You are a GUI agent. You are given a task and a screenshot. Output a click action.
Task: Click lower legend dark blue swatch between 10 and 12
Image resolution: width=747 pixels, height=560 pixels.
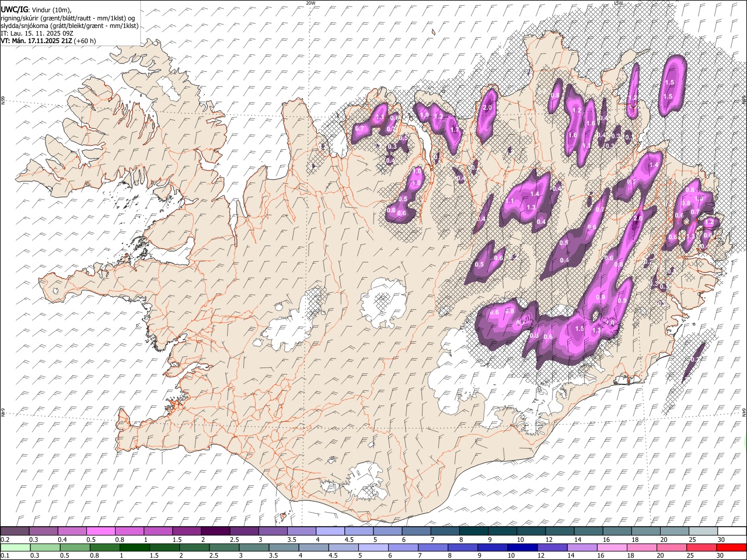click(x=522, y=547)
